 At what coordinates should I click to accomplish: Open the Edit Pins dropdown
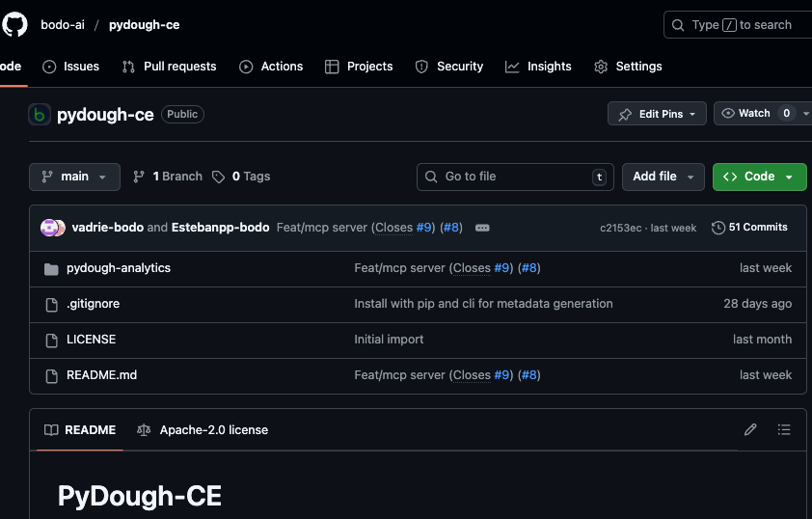(x=657, y=114)
